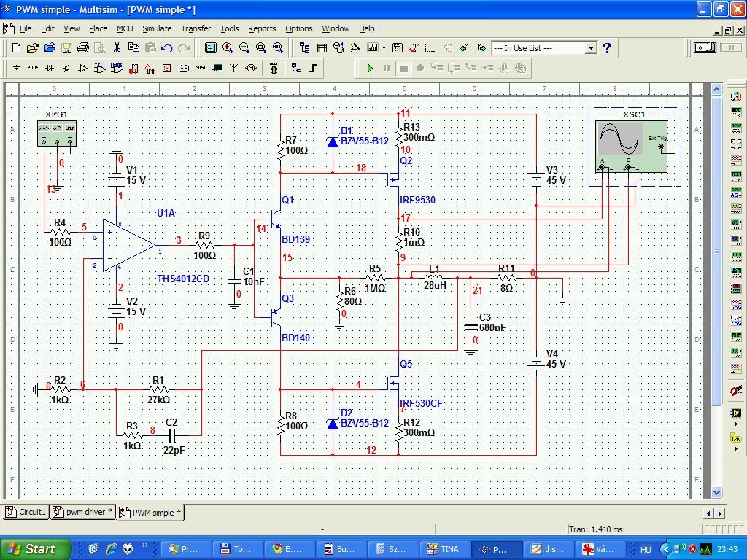The width and height of the screenshot is (747, 560).
Task: Zoom out of the schematic
Action: (x=244, y=48)
